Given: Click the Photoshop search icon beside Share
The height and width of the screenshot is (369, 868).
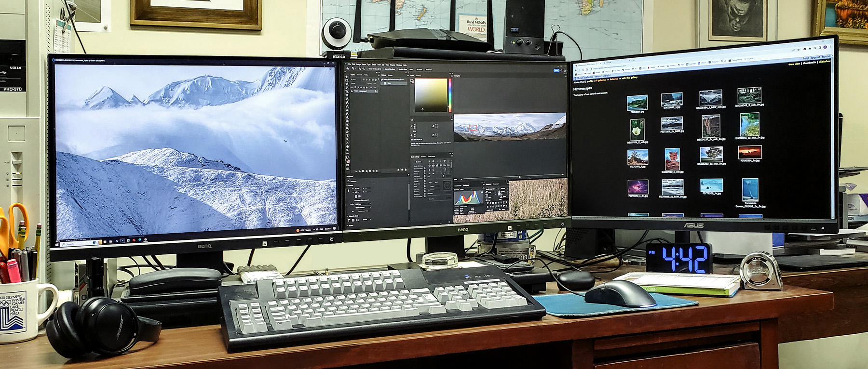Looking at the screenshot, I should point(561,71).
